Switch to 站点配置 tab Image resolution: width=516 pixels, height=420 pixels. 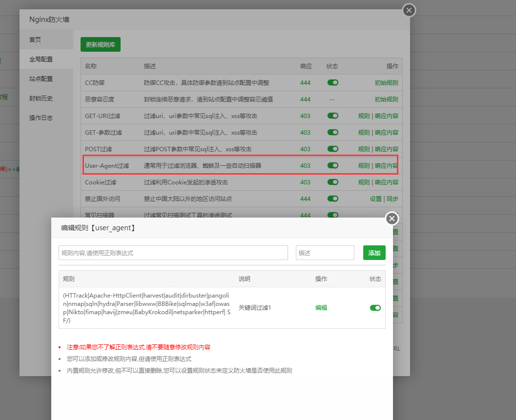point(46,79)
